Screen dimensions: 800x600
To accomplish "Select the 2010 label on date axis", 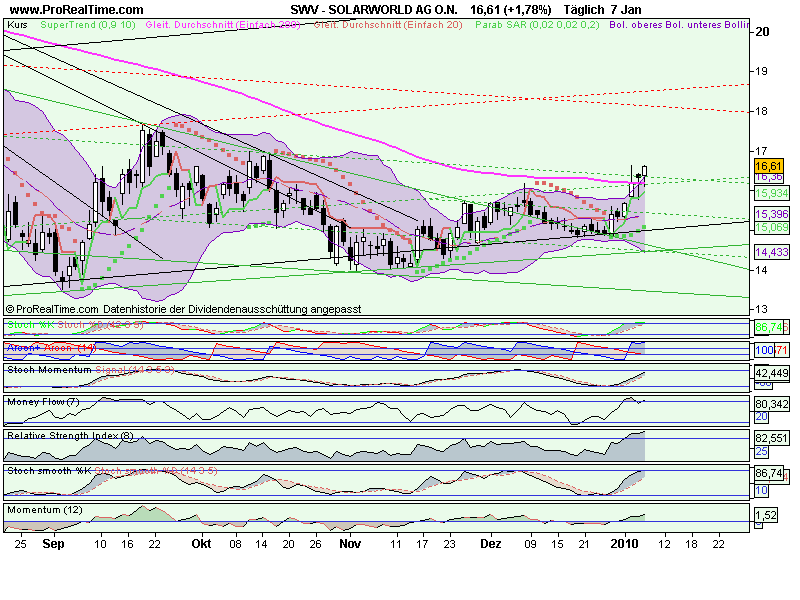I will 624,543.
